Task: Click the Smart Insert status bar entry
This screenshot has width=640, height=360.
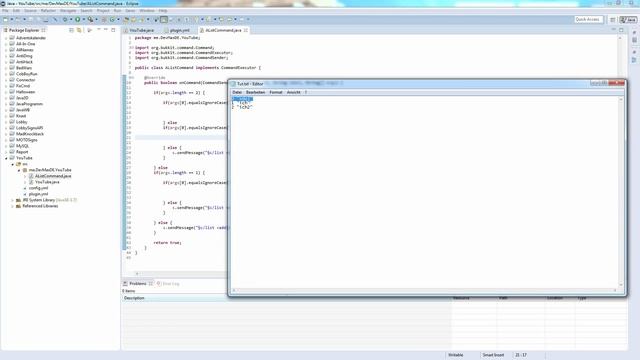Action: (x=493, y=355)
